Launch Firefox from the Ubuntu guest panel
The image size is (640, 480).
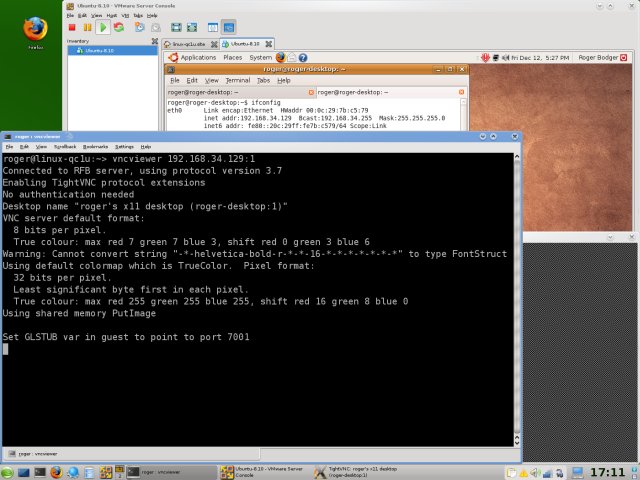coord(280,58)
